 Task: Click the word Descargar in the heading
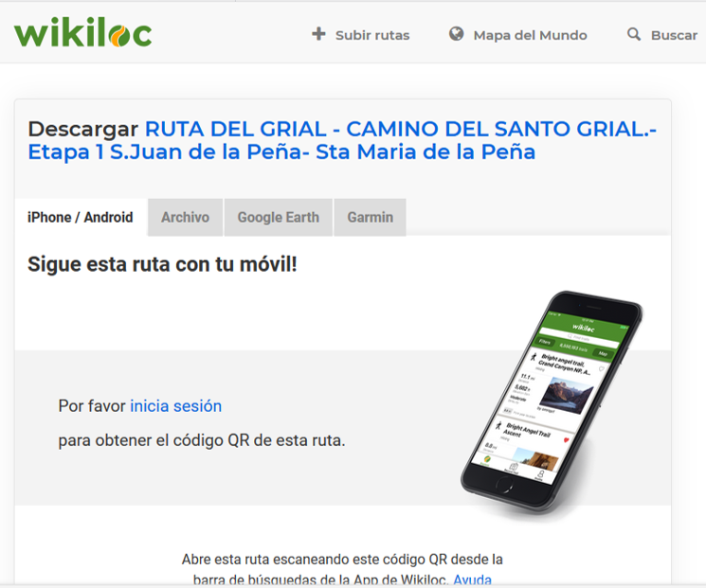pos(82,130)
